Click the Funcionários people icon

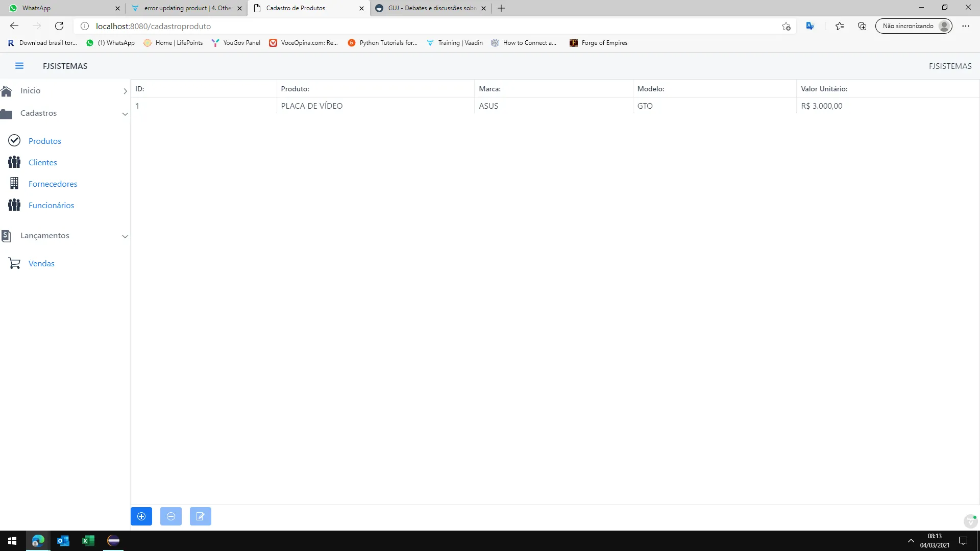tap(14, 205)
